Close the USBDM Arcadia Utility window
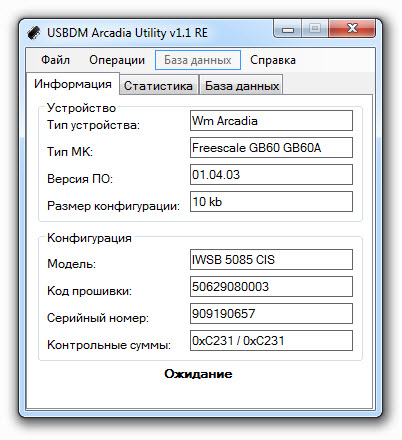Screen dimensions: 402x440 (x=352, y=29)
